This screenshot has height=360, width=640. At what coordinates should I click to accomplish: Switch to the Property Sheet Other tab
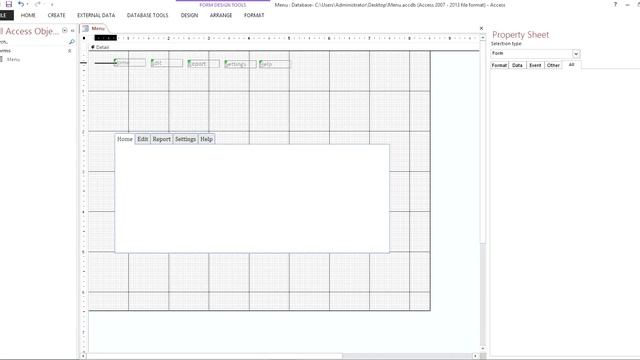tap(553, 65)
